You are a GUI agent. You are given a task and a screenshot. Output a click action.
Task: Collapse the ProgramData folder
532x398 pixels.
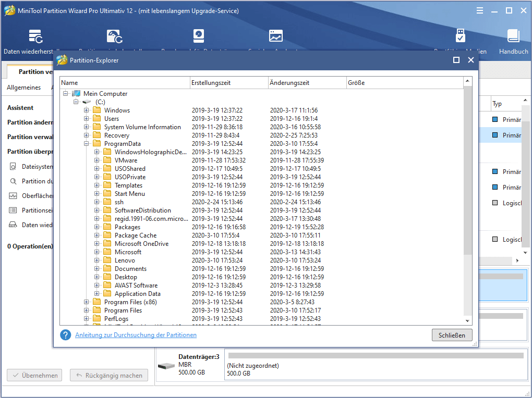click(x=87, y=143)
